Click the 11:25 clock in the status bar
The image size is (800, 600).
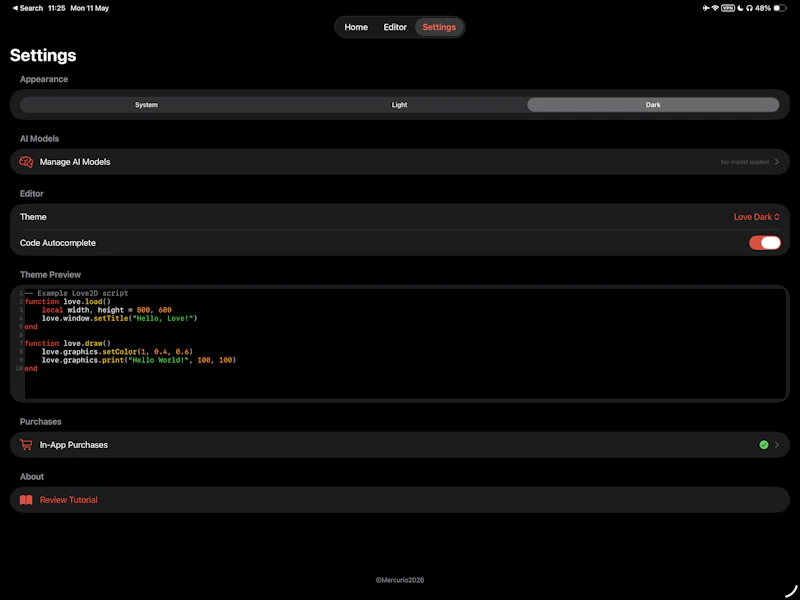tap(56, 8)
